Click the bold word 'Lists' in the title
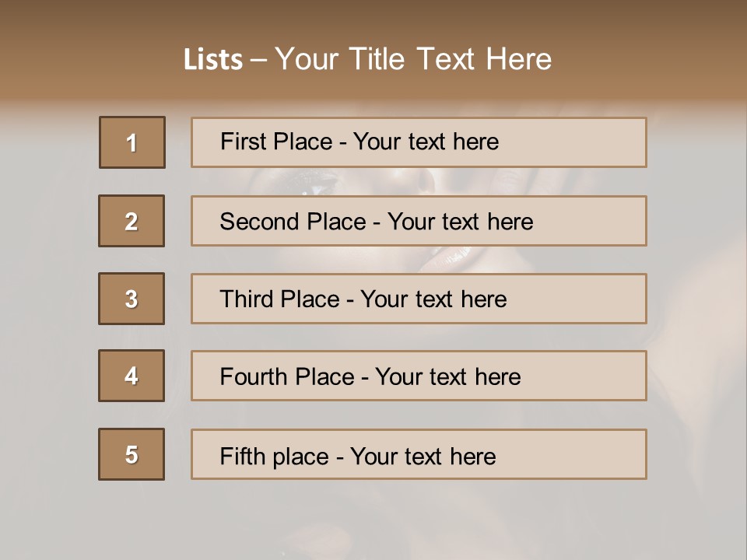 pyautogui.click(x=213, y=60)
